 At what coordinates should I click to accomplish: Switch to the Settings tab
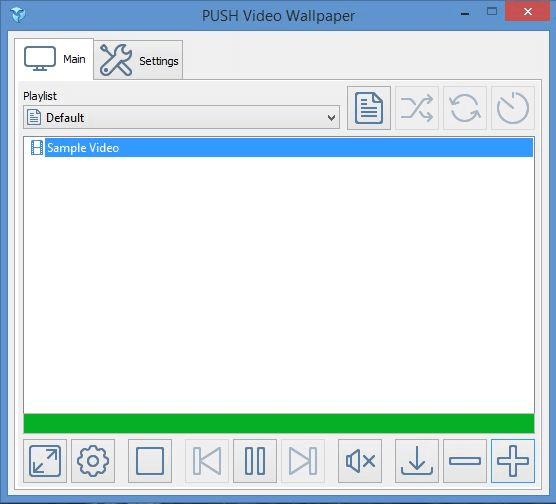pos(138,60)
